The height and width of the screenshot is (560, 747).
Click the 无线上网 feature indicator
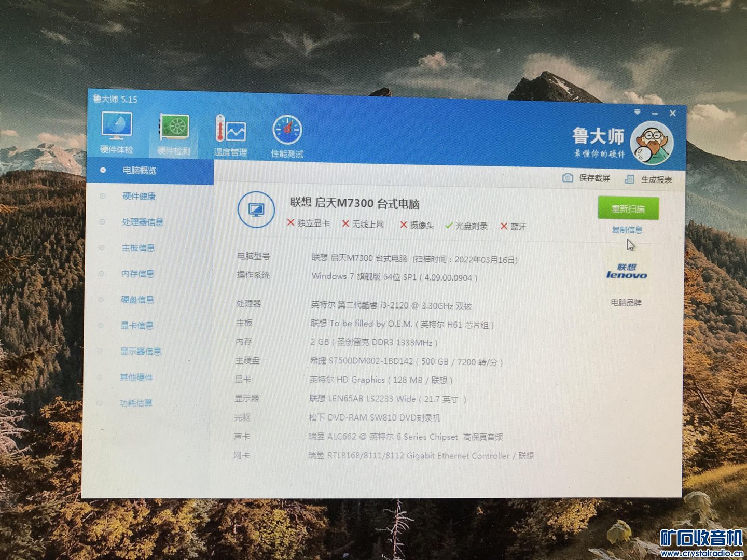363,224
